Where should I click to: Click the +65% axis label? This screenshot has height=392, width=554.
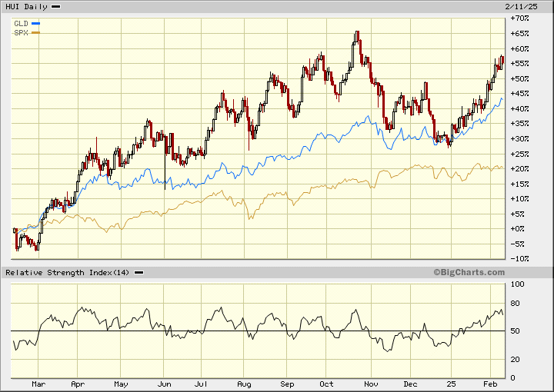point(519,34)
